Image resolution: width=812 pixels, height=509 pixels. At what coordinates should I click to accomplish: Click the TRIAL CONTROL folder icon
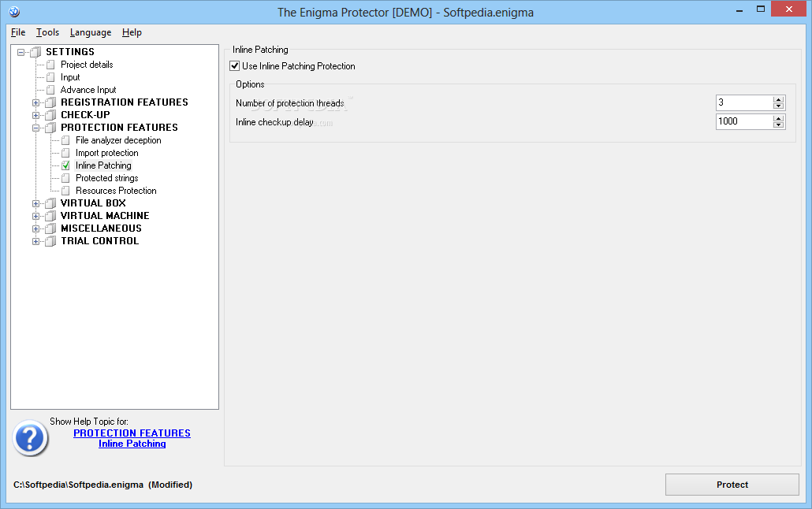point(50,241)
